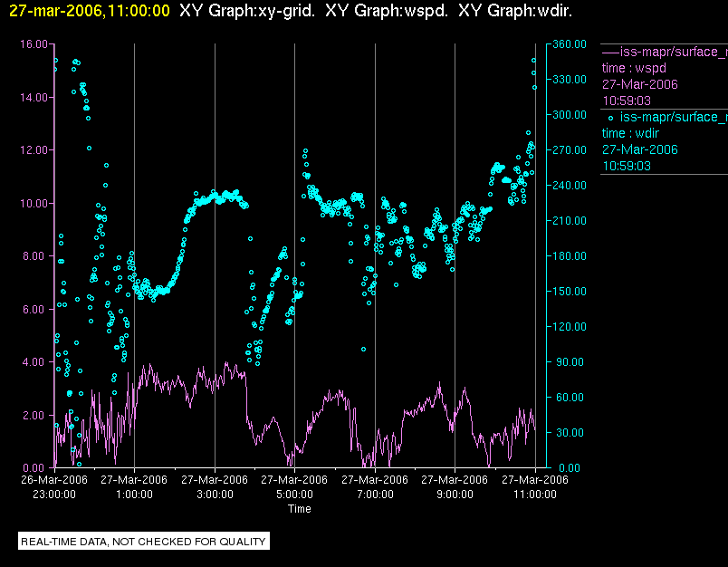Screen dimensions: 728x567
Task: Click the 3:00:00 time axis label
Action: (215, 495)
